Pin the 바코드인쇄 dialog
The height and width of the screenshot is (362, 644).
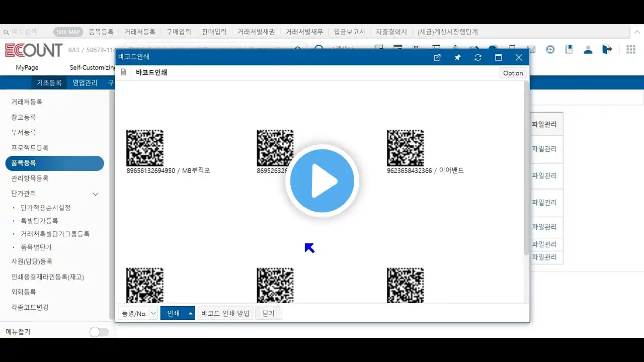tap(457, 57)
